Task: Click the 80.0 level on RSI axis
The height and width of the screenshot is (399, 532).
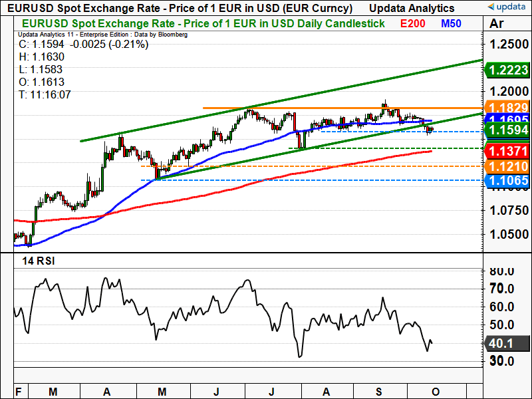Action: click(503, 271)
